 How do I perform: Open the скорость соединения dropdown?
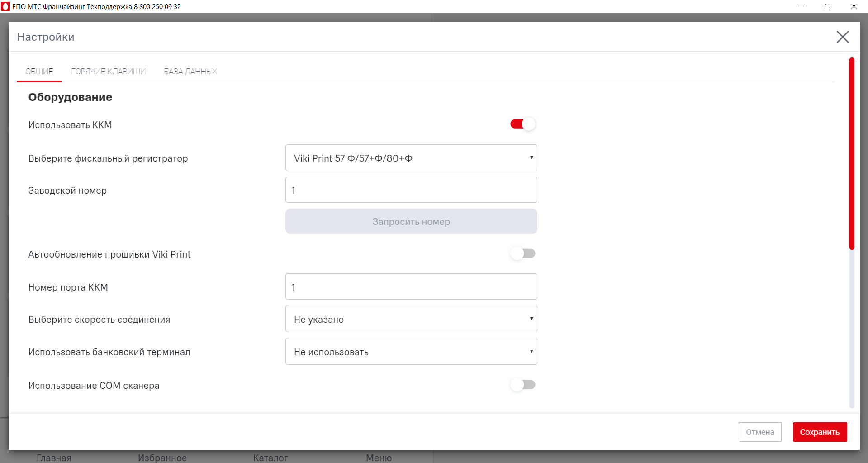(x=411, y=319)
